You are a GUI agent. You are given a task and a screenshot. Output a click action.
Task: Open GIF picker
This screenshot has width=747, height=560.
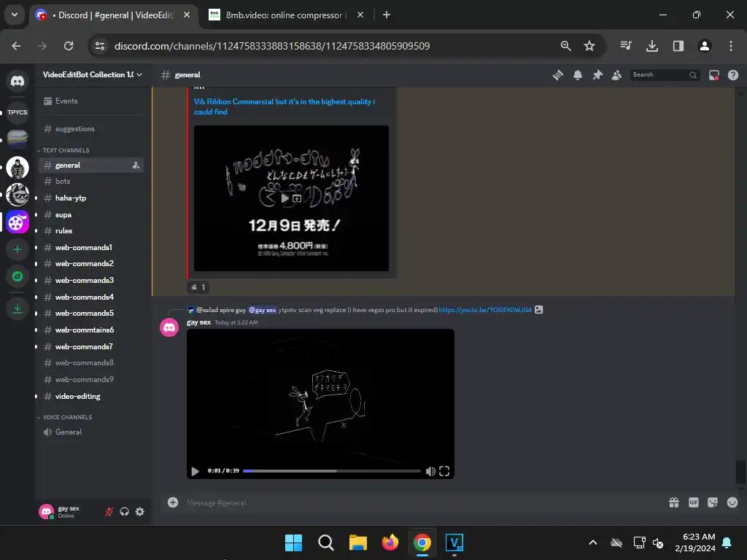[x=694, y=502]
